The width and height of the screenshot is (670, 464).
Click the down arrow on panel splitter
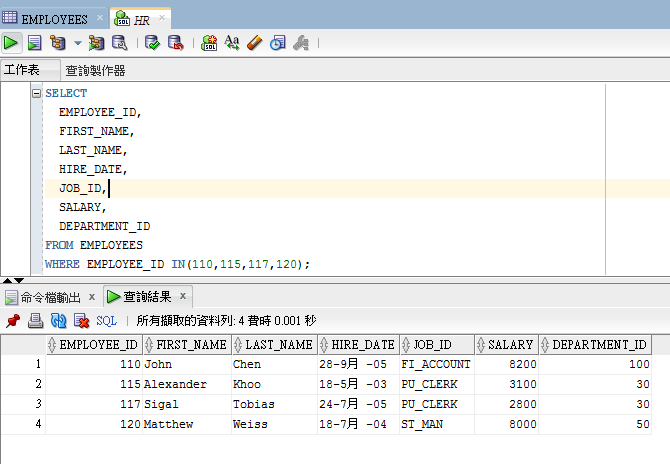tap(19, 281)
